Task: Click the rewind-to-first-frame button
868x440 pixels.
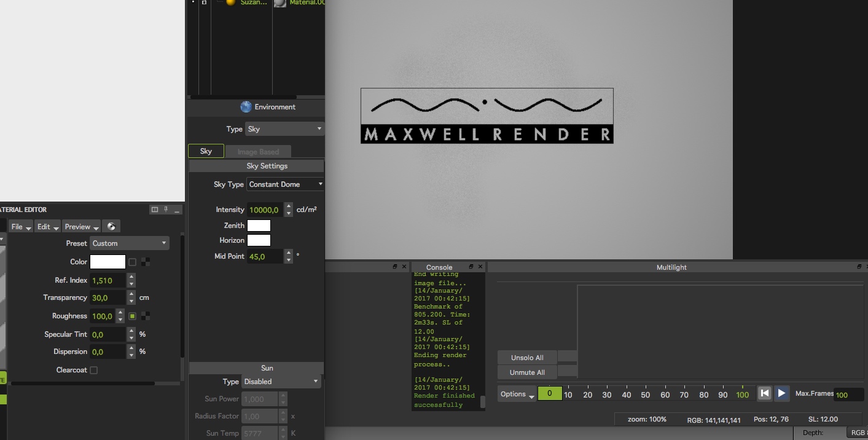Action: click(764, 393)
